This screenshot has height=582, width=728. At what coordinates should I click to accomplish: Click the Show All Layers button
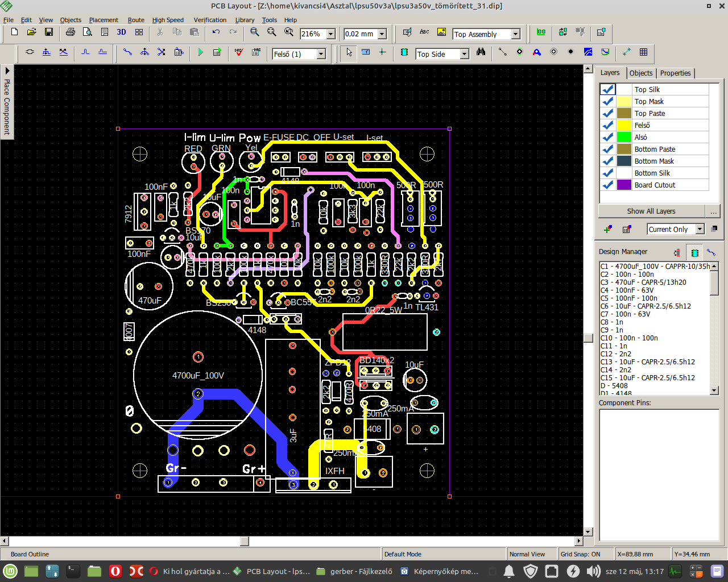click(651, 211)
